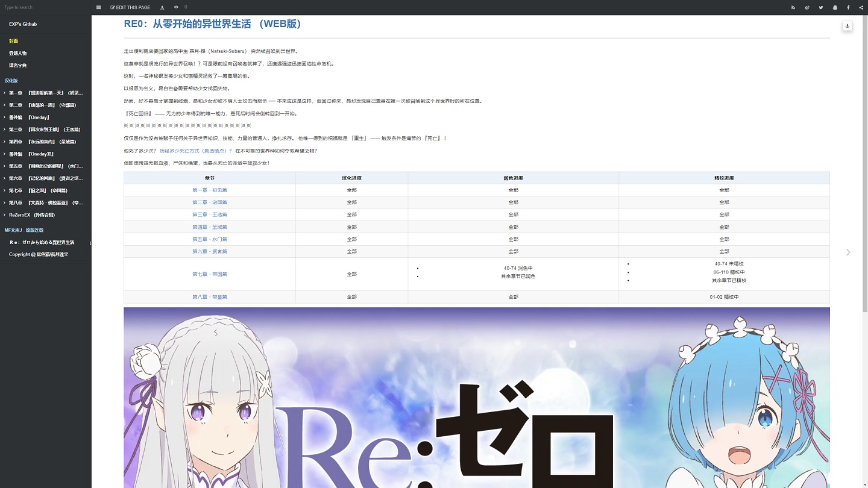Open table link 第八章·帝皇篇
This screenshot has width=868, height=488.
coord(210,297)
